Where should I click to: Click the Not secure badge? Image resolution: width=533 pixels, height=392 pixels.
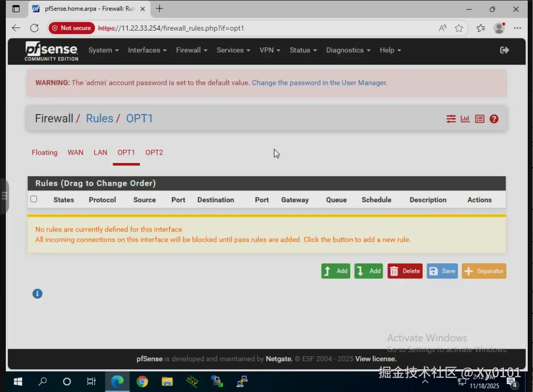pyautogui.click(x=72, y=28)
